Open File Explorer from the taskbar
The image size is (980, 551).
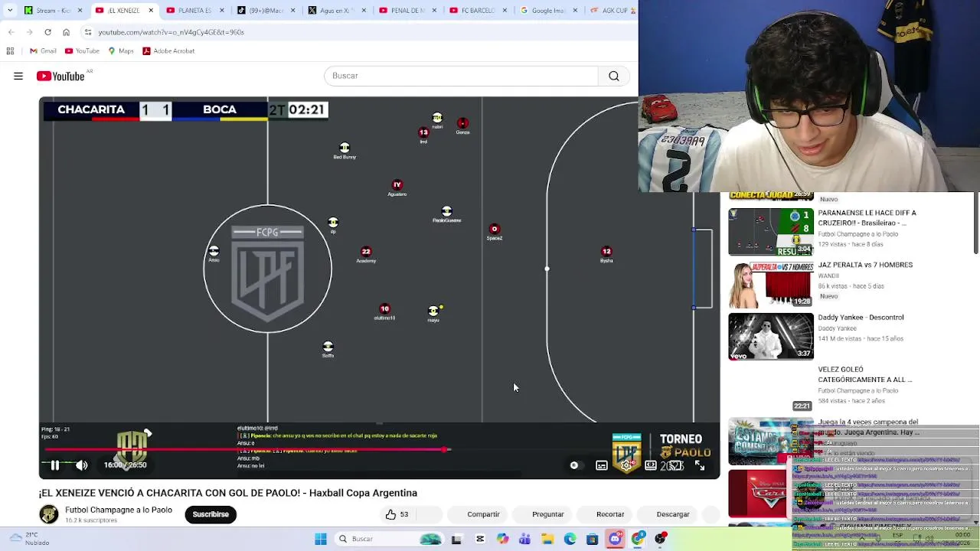(x=547, y=539)
